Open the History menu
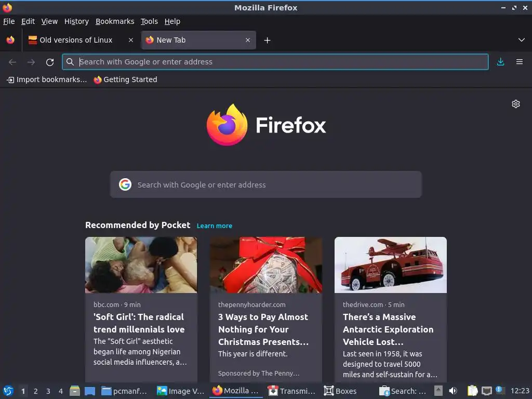The image size is (532, 399). (x=76, y=21)
